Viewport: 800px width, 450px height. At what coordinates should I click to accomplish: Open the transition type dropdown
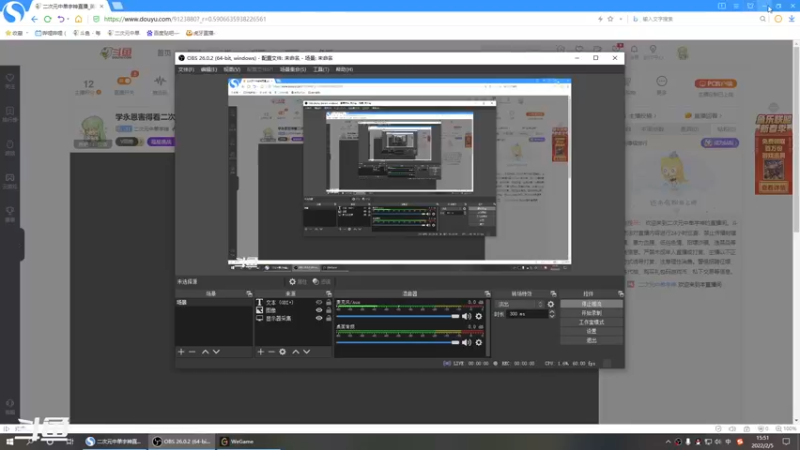[519, 304]
